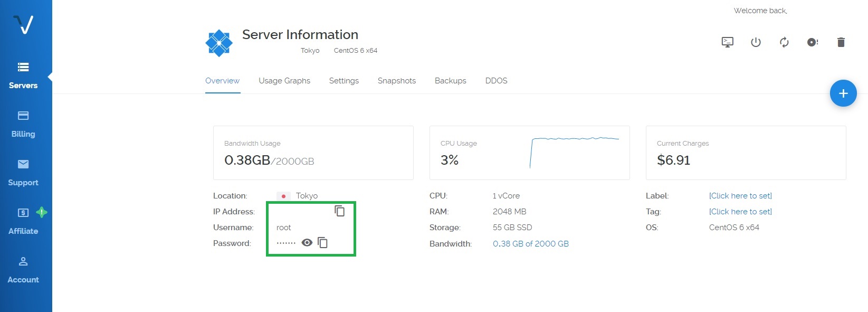Click the Billing sidebar label
Image resolution: width=868 pixels, height=312 pixels.
23,134
